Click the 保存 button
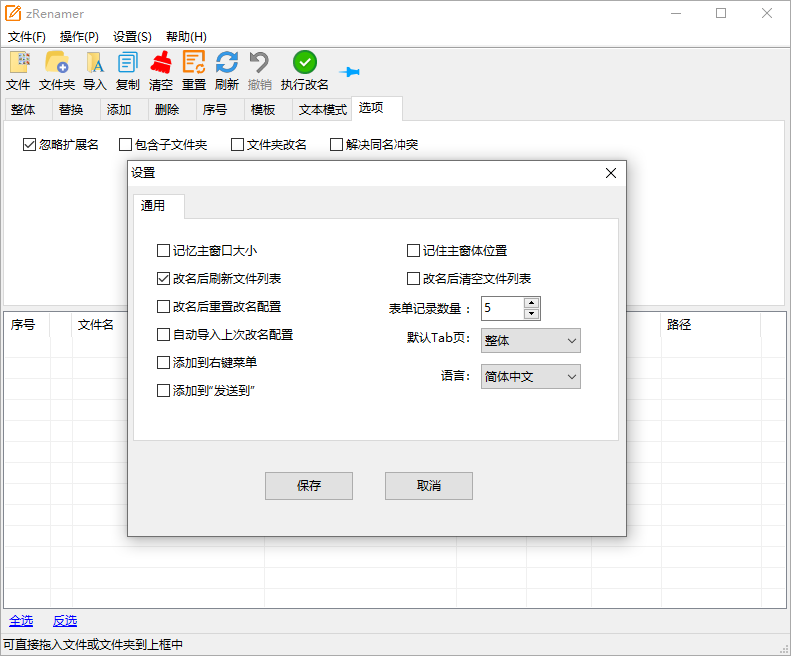Screen dimensions: 791x656 click(309, 486)
